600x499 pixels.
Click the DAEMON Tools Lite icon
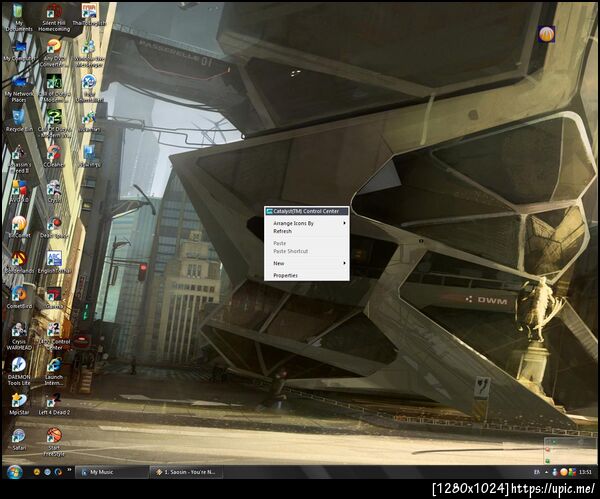pyautogui.click(x=19, y=371)
